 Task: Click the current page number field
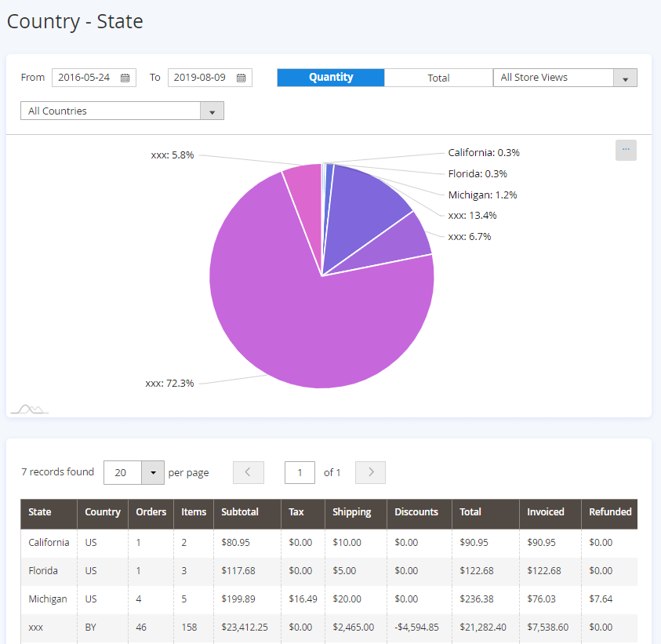coord(300,472)
